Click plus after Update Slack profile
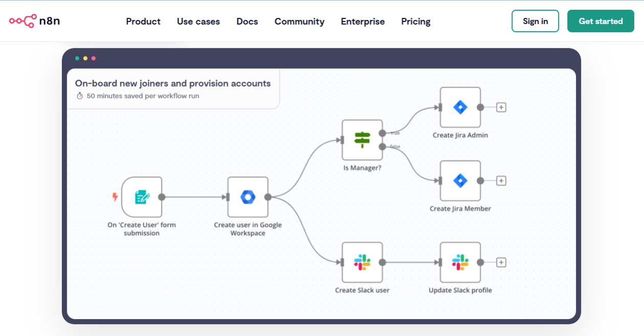 tap(501, 262)
